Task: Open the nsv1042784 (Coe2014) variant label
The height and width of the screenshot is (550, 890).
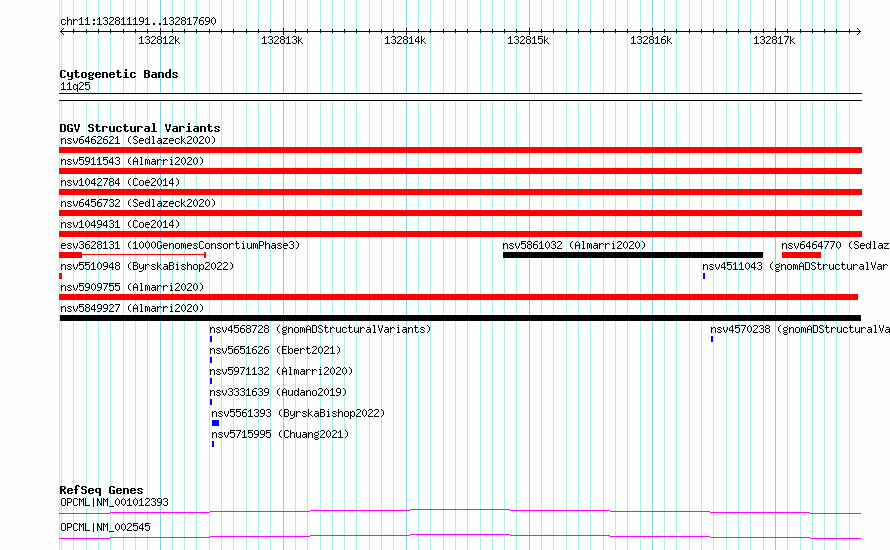Action: pyautogui.click(x=120, y=182)
